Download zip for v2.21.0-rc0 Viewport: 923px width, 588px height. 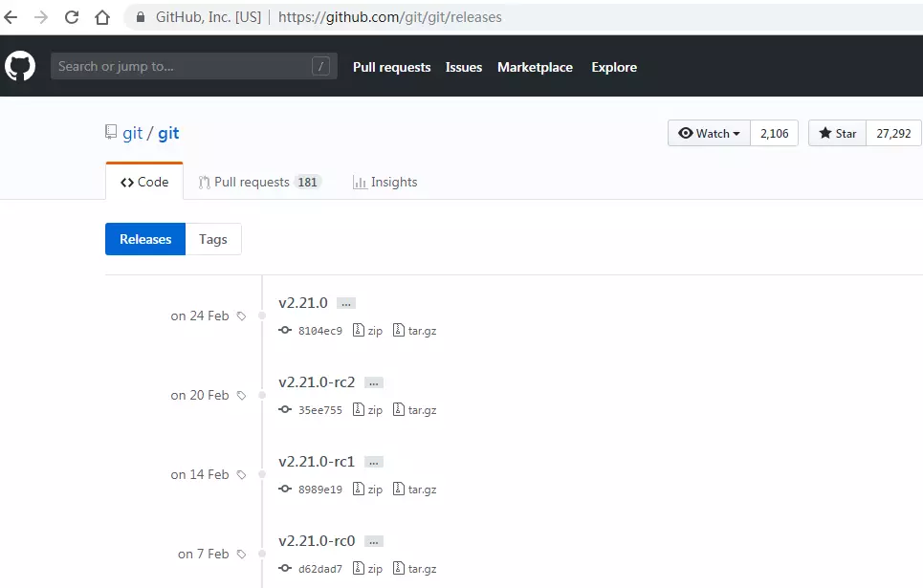pos(367,569)
